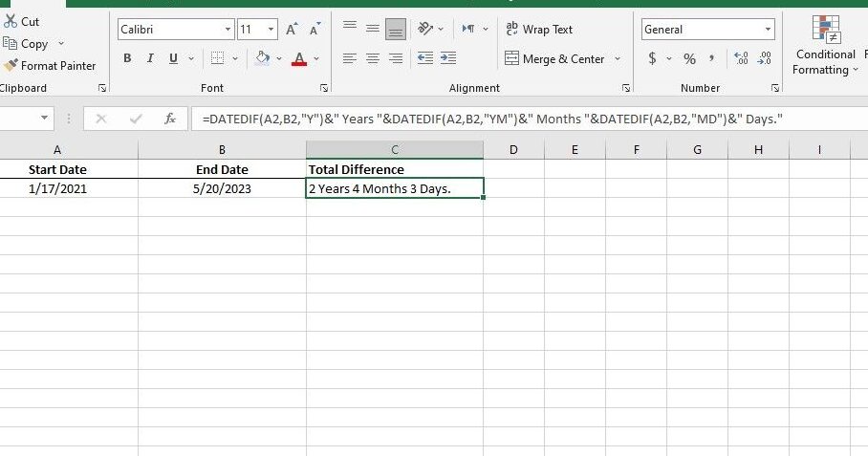The height and width of the screenshot is (456, 868).
Task: Select the Total Difference header cell
Action: [x=395, y=169]
